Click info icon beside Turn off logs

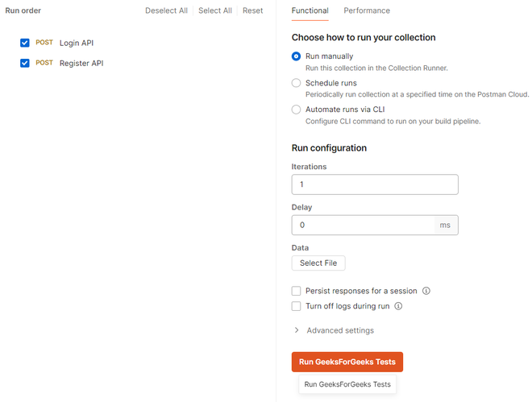[x=398, y=306]
